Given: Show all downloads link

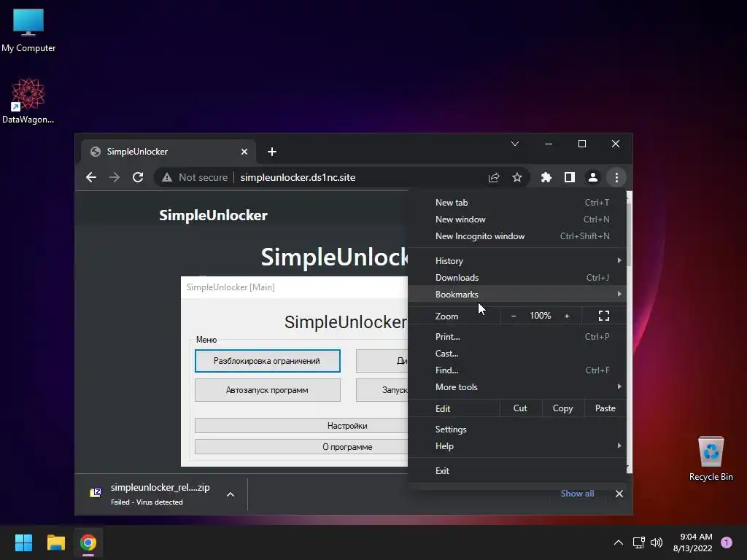Looking at the screenshot, I should (x=578, y=494).
